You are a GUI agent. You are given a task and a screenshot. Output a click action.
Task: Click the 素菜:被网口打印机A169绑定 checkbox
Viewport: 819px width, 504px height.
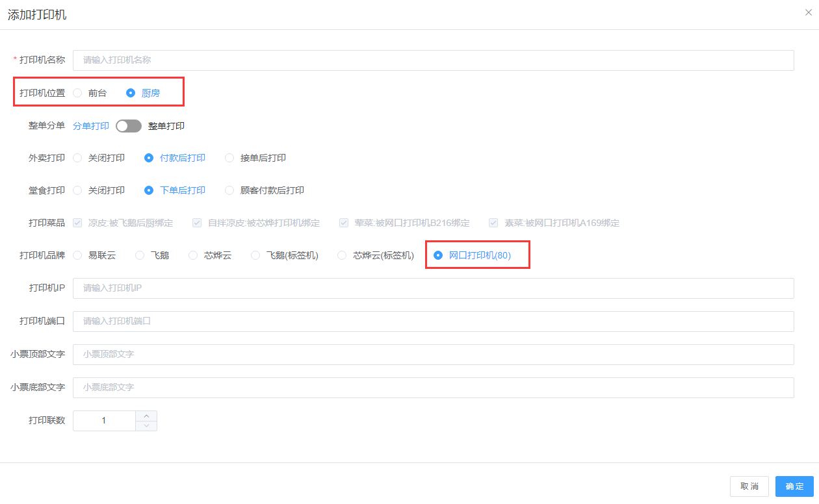[493, 223]
